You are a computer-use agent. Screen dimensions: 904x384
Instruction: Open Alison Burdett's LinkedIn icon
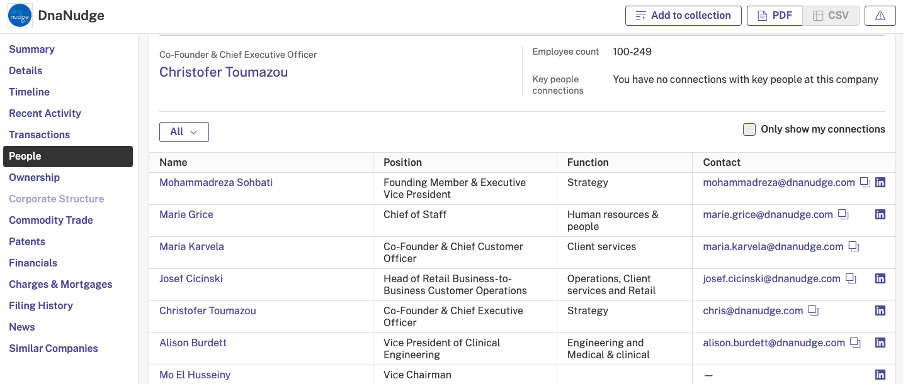click(880, 342)
